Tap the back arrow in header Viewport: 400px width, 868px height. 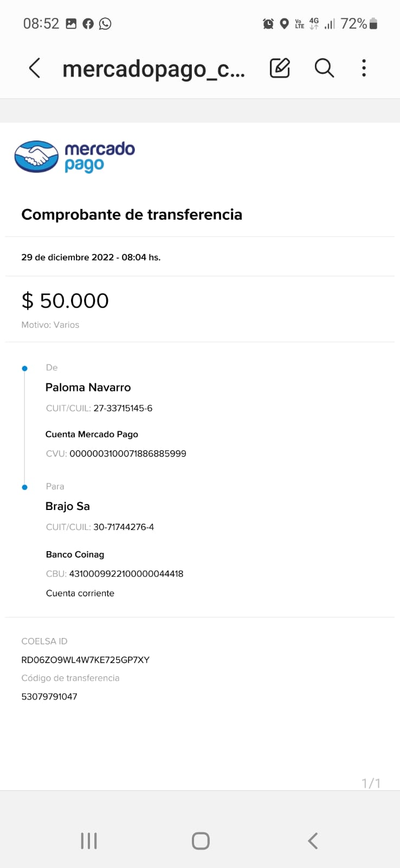coord(34,68)
